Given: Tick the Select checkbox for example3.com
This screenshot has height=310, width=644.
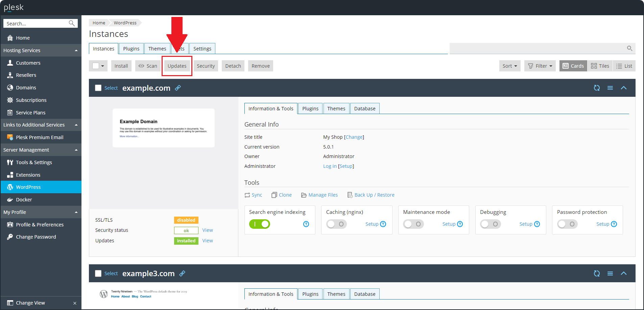Looking at the screenshot, I should tap(98, 273).
